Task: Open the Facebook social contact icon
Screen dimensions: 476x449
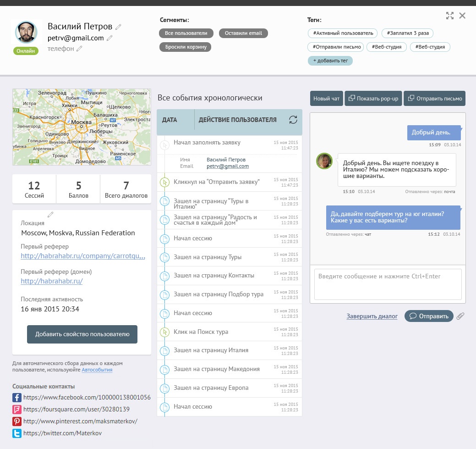Action: tap(16, 397)
